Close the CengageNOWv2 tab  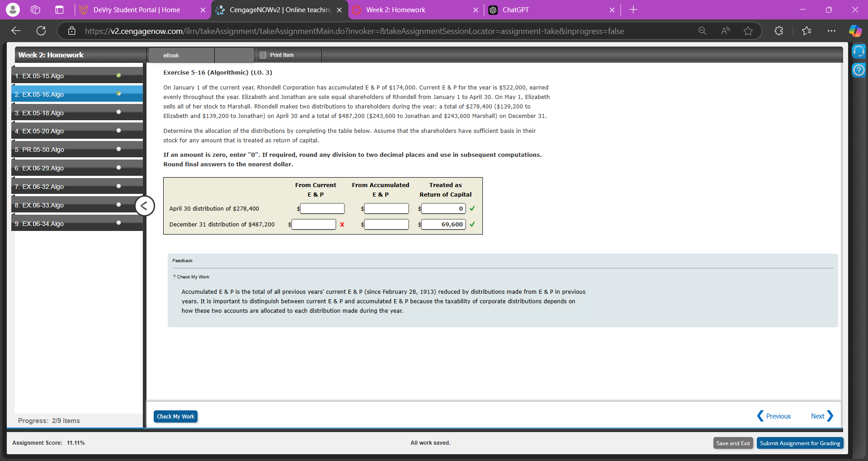[339, 10]
